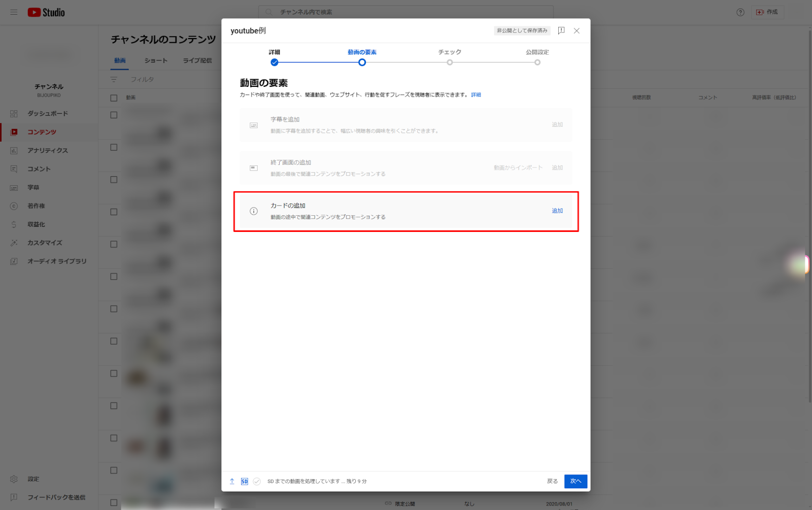The height and width of the screenshot is (510, 812).
Task: Click the end screen icon beside 終了画面の追加
Action: [254, 168]
